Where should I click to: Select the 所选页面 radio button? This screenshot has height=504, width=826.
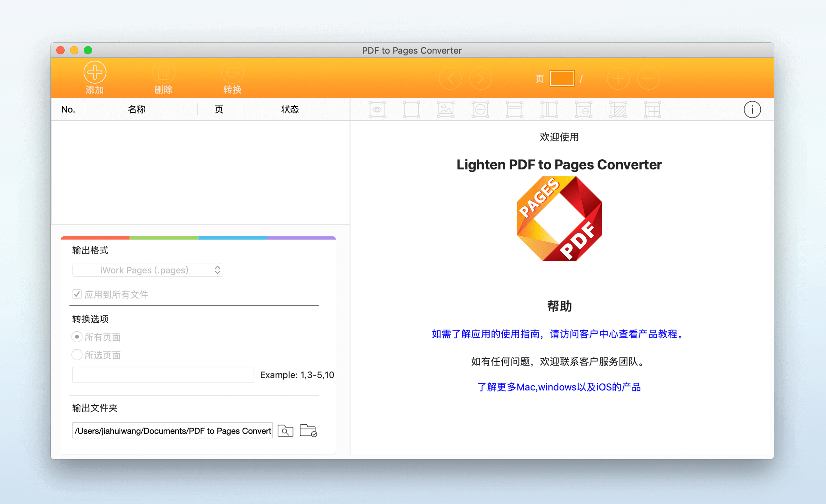(77, 355)
